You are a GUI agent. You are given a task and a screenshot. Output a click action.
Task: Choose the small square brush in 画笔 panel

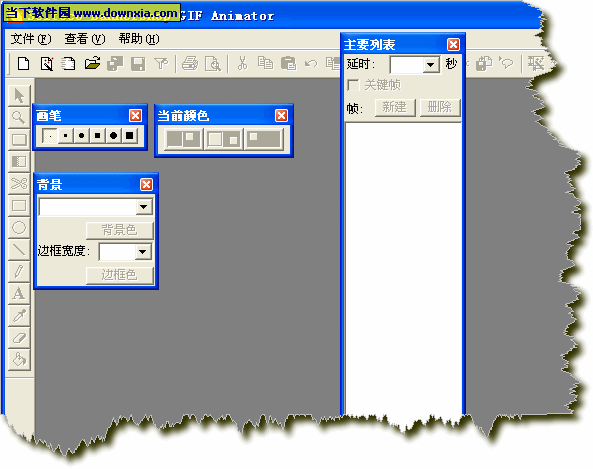[65, 135]
